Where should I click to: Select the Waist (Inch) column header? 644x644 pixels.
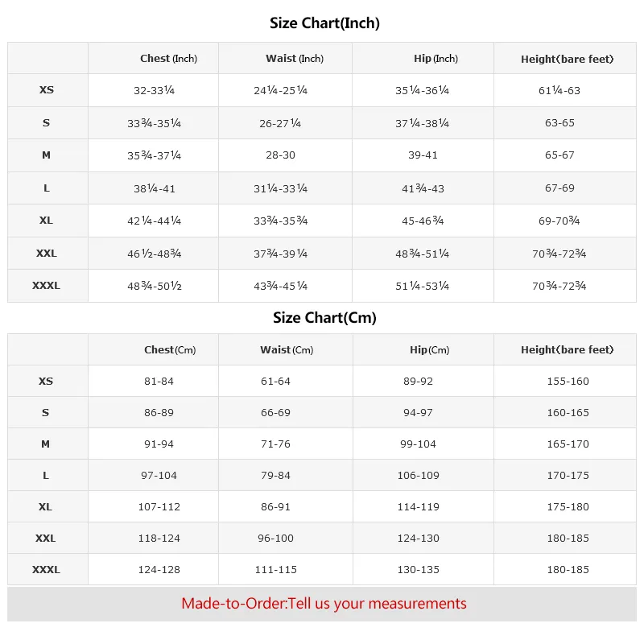[295, 59]
